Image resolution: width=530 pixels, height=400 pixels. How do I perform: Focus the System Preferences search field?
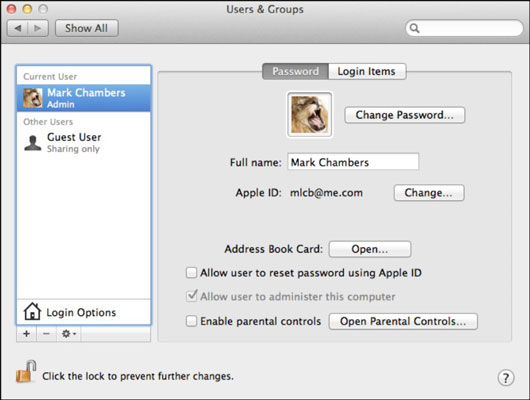(x=464, y=28)
